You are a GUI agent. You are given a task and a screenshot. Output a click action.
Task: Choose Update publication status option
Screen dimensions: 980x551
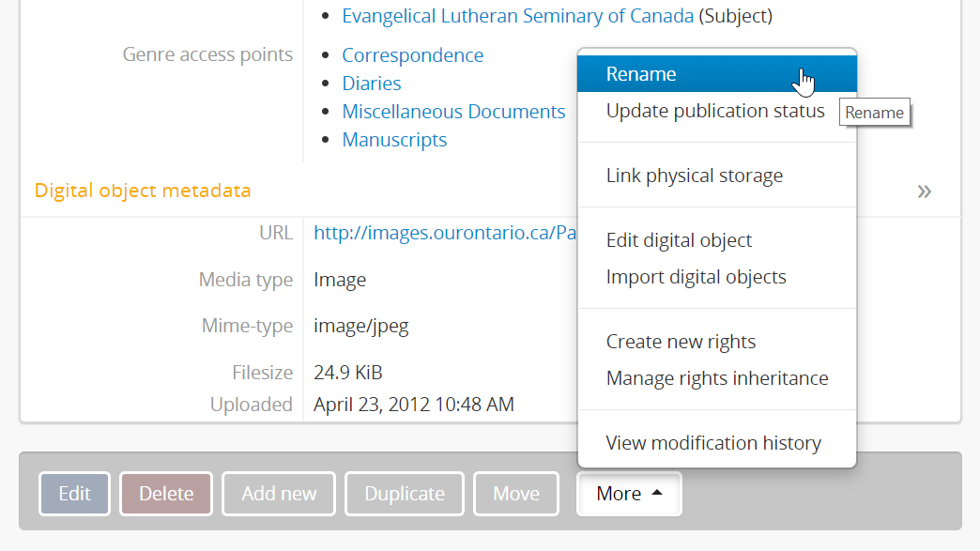(714, 111)
